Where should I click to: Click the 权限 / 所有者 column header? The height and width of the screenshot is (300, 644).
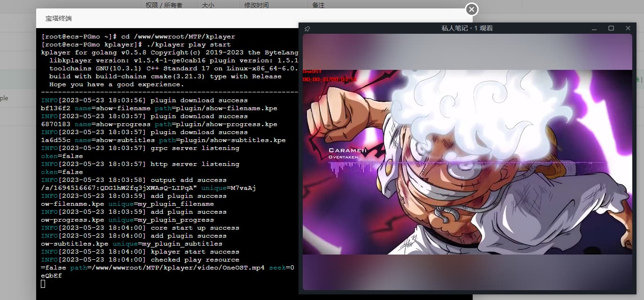pyautogui.click(x=164, y=5)
